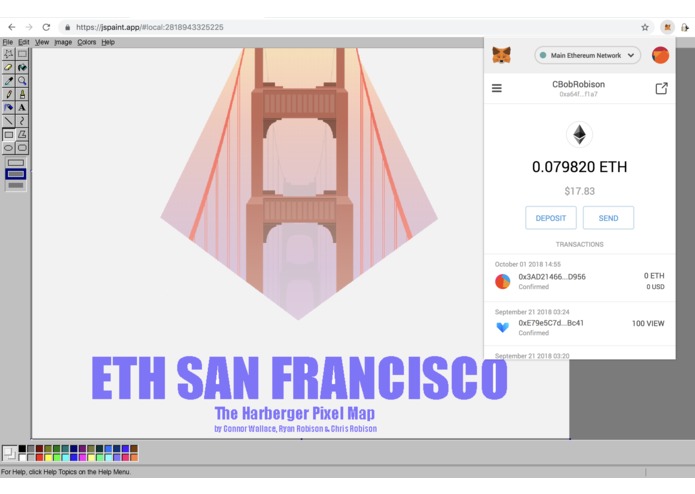This screenshot has width=695, height=494.
Task: Click the SEND button
Action: pos(608,218)
